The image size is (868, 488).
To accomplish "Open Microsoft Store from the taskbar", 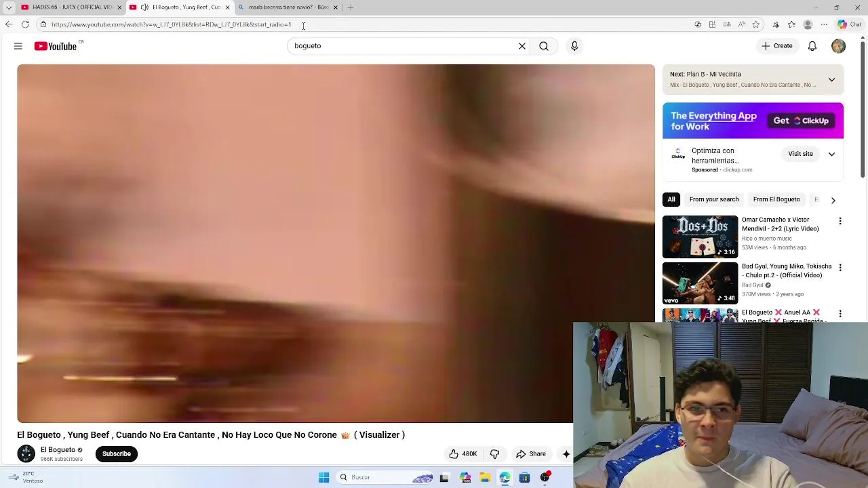I will (x=525, y=478).
